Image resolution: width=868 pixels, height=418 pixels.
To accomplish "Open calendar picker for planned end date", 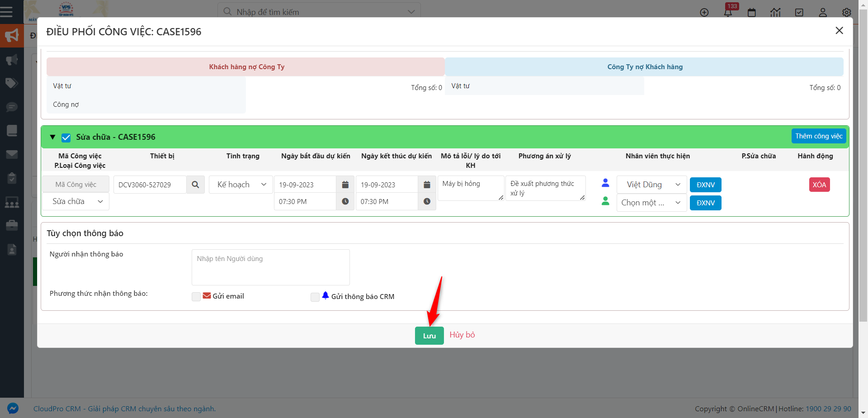I will click(427, 185).
